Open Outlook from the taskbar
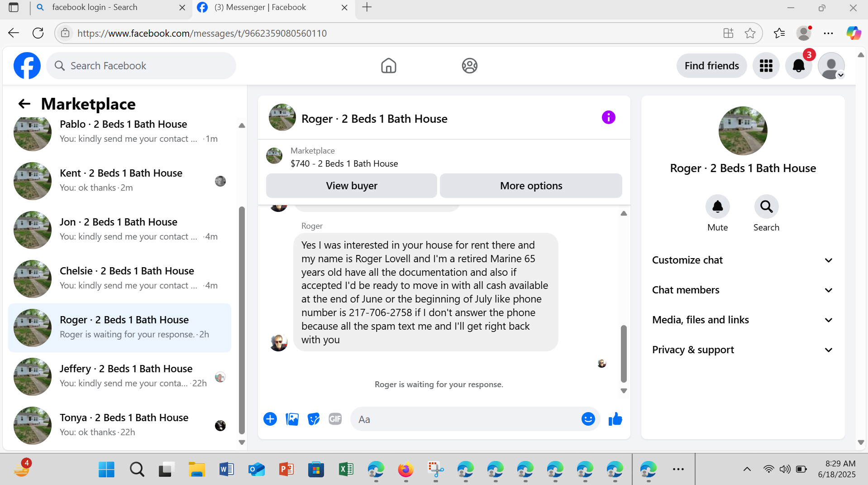868x485 pixels. click(256, 470)
